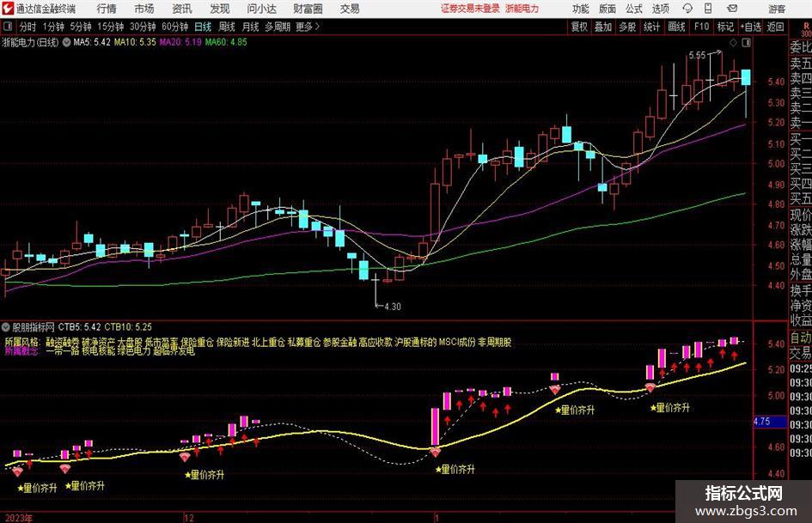Click the 5.55 high price label
812x523 pixels.
tap(697, 56)
